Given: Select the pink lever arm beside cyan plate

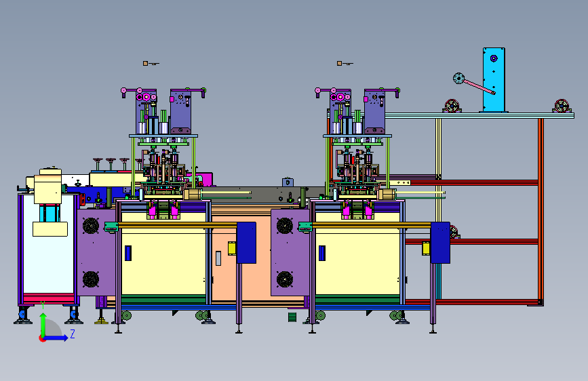Looking at the screenshot, I should [479, 87].
